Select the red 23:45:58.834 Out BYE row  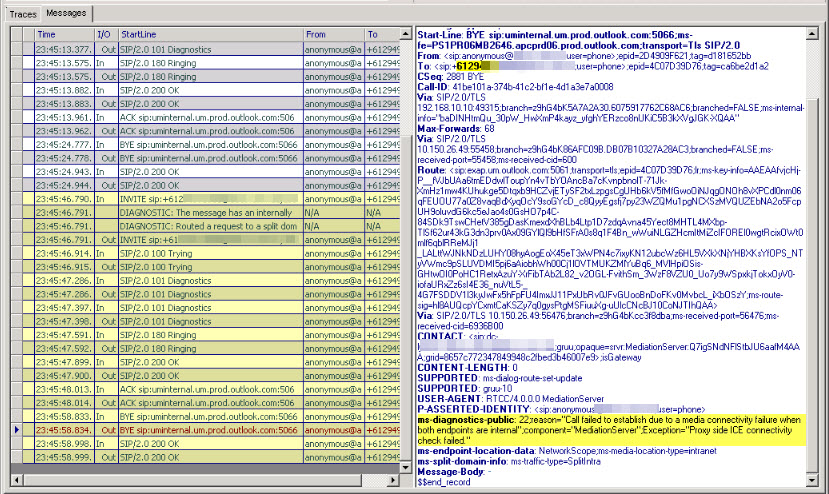(x=206, y=430)
